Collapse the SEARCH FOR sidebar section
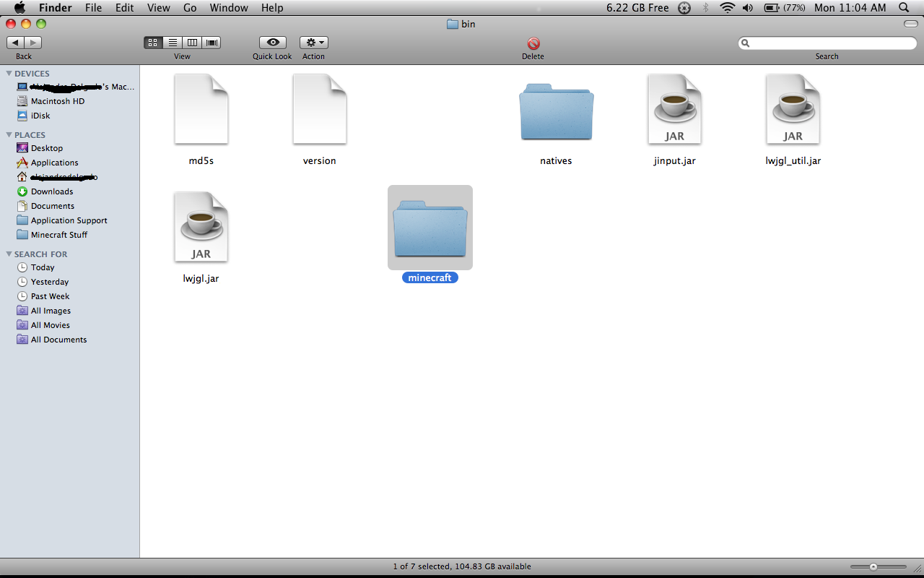This screenshot has width=924, height=578. point(9,254)
